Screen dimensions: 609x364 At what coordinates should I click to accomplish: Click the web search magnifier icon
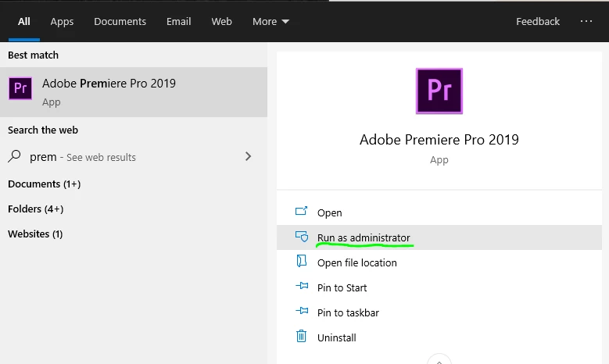coord(15,157)
